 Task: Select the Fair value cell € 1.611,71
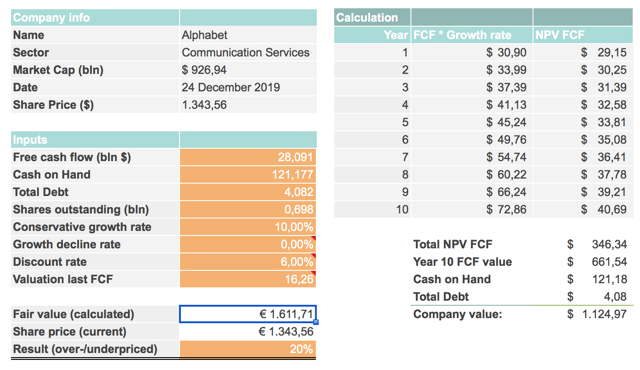click(x=248, y=314)
